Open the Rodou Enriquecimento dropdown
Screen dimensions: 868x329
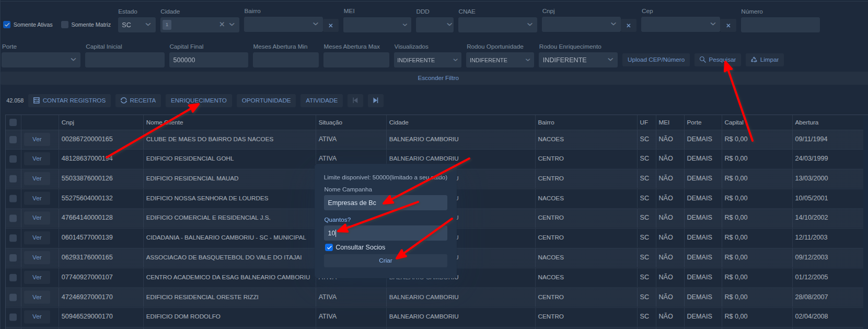point(578,60)
